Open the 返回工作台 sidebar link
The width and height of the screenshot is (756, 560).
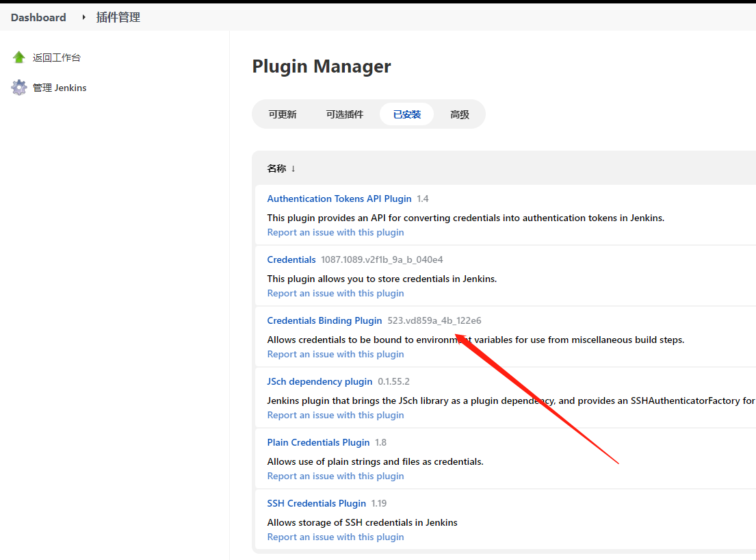[56, 58]
